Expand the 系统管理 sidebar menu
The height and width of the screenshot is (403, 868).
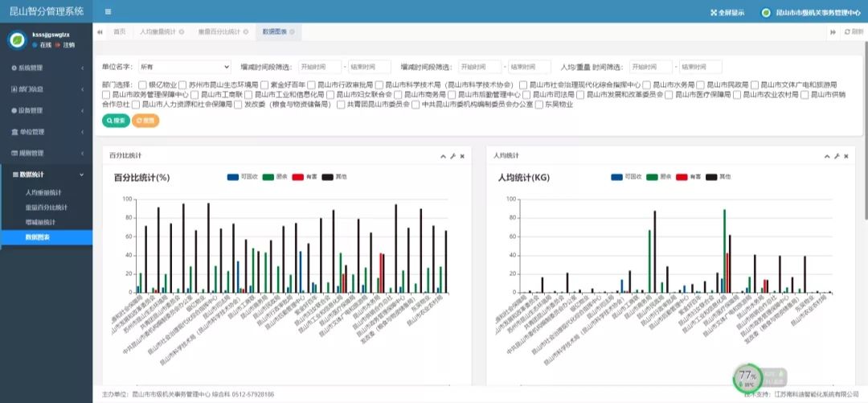click(47, 68)
